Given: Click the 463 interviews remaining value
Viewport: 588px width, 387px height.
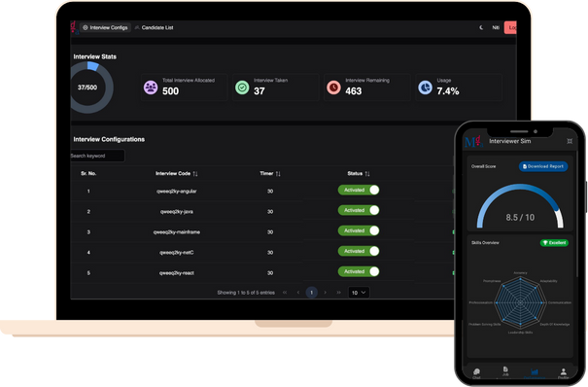Looking at the screenshot, I should click(x=353, y=91).
